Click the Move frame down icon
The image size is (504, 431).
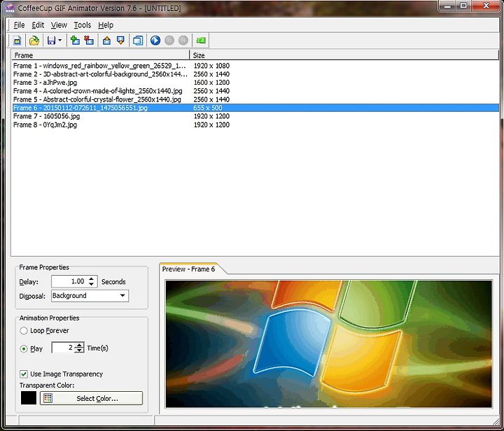pyautogui.click(x=120, y=41)
